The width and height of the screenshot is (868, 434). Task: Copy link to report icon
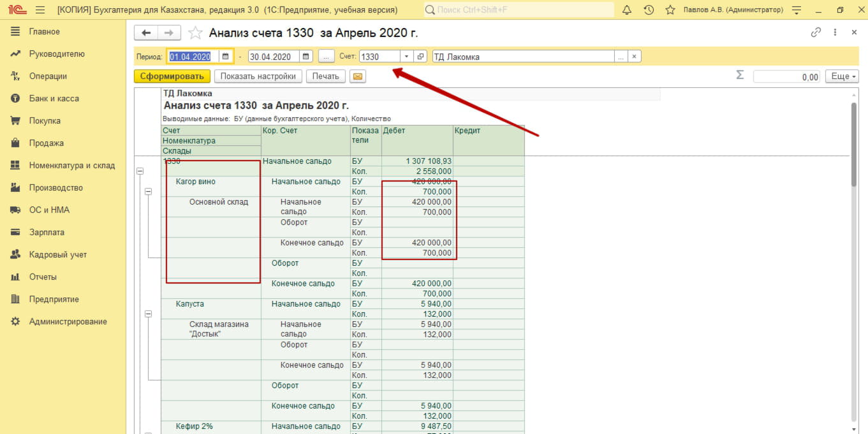[x=816, y=33]
